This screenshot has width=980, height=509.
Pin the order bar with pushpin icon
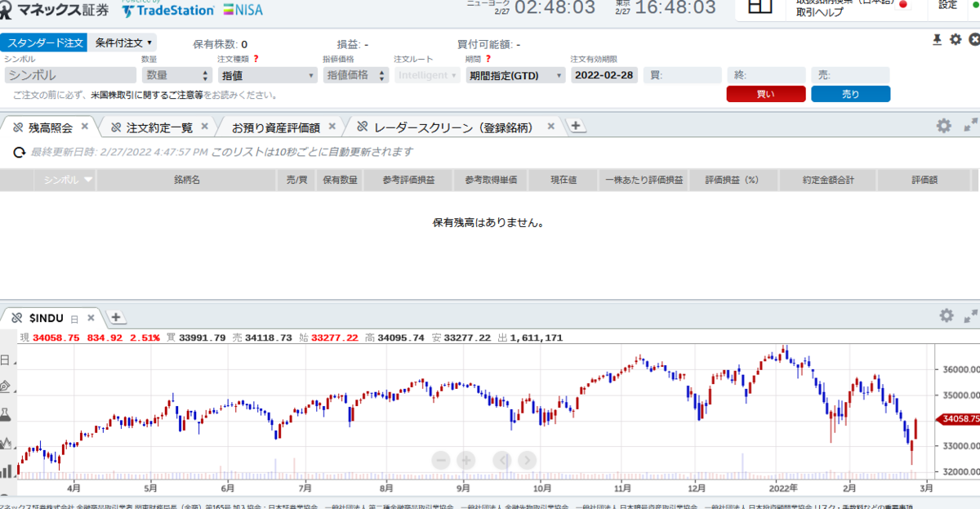point(938,39)
